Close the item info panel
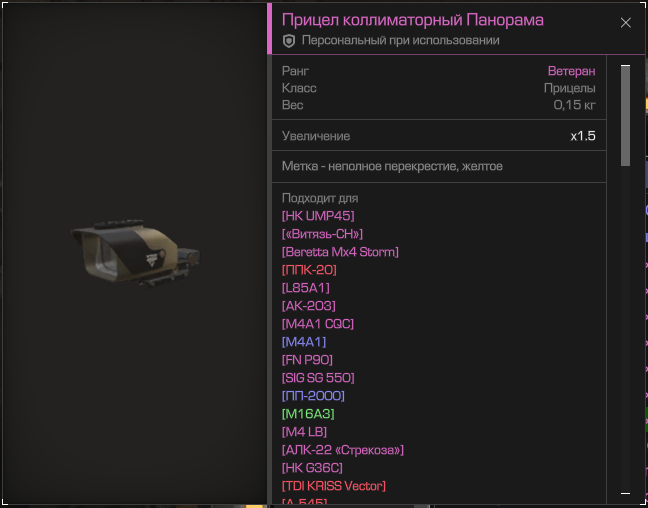The width and height of the screenshot is (648, 508). tap(625, 23)
